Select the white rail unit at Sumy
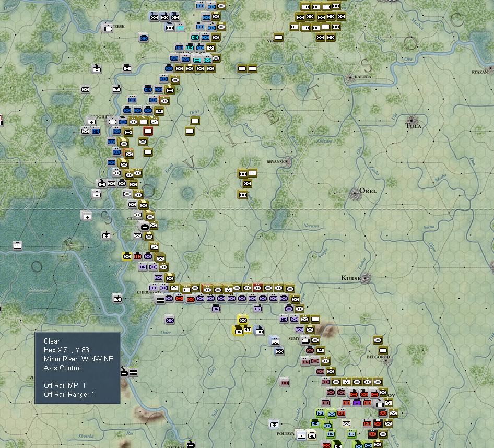This screenshot has width=494, height=448. [305, 340]
